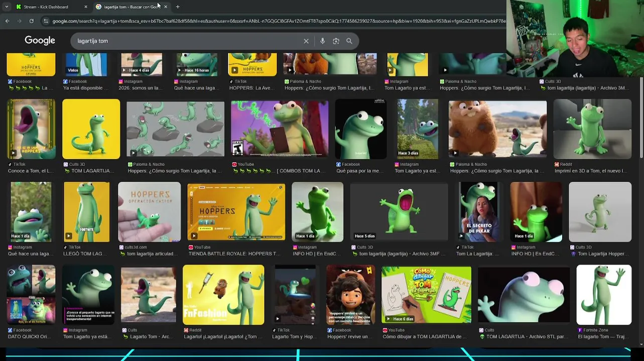Open the Fortnite lizard TikTok thumbnail
Image resolution: width=644 pixels, height=361 pixels.
[x=87, y=212]
